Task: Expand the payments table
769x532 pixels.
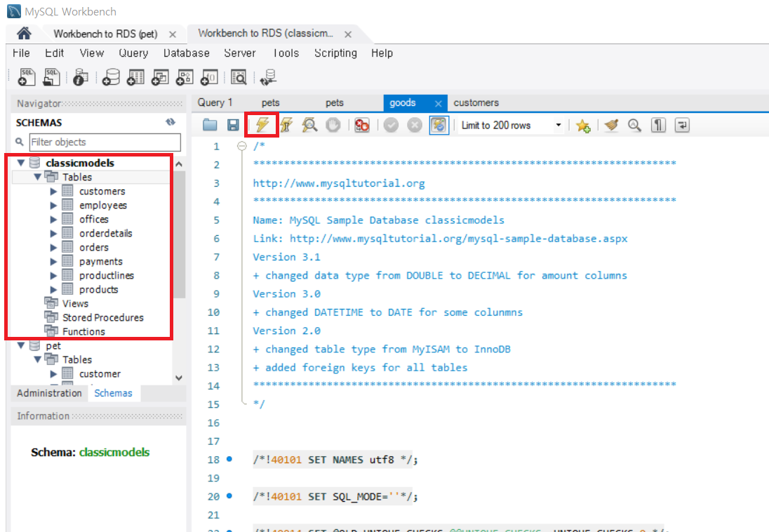Action: click(53, 262)
